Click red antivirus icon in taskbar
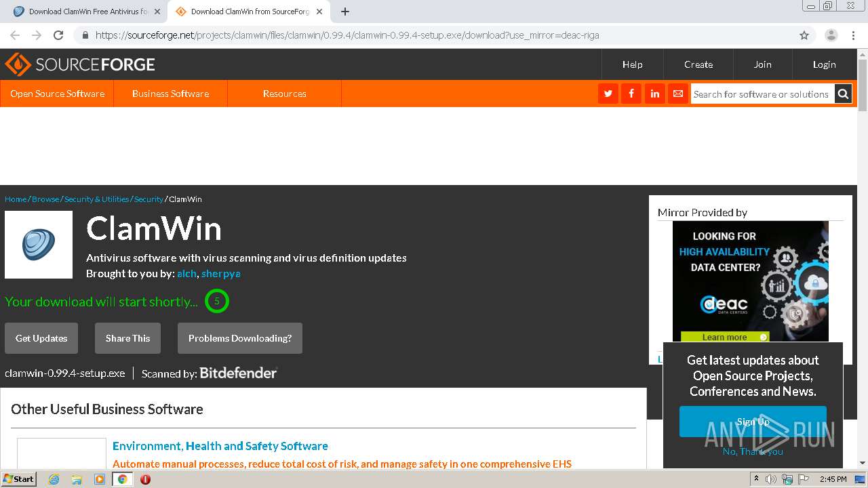Screen dimensions: 868x488 coord(145,479)
